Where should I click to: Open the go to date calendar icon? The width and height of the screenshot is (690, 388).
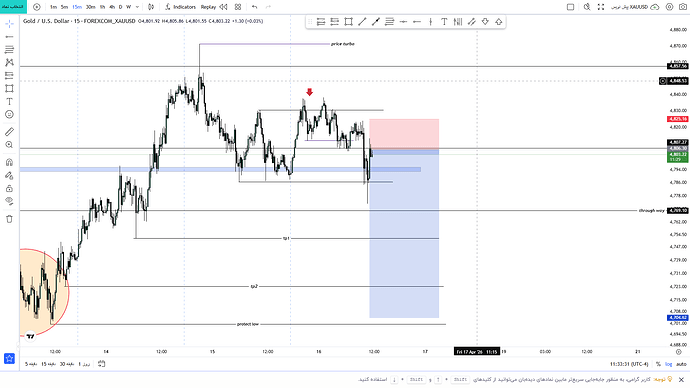[x=101, y=364]
